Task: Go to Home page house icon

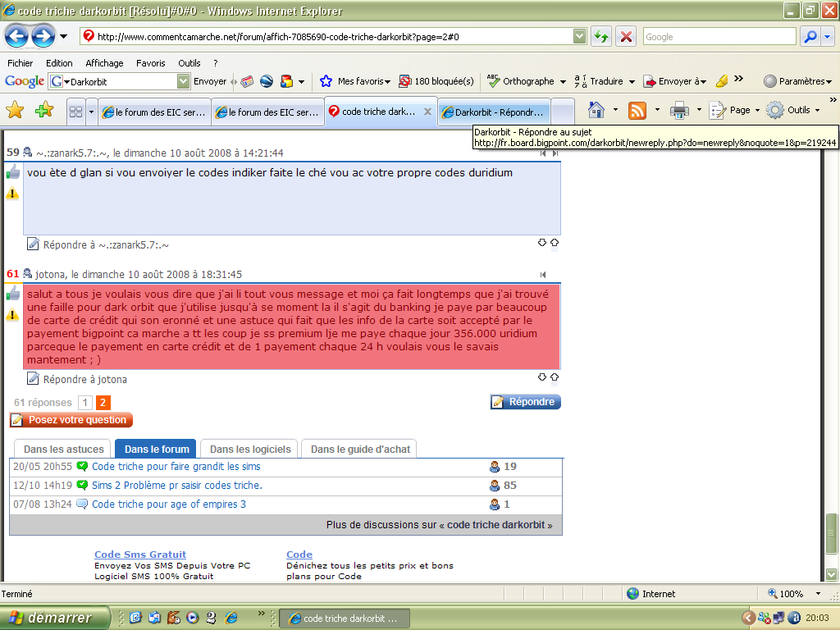Action: click(596, 111)
